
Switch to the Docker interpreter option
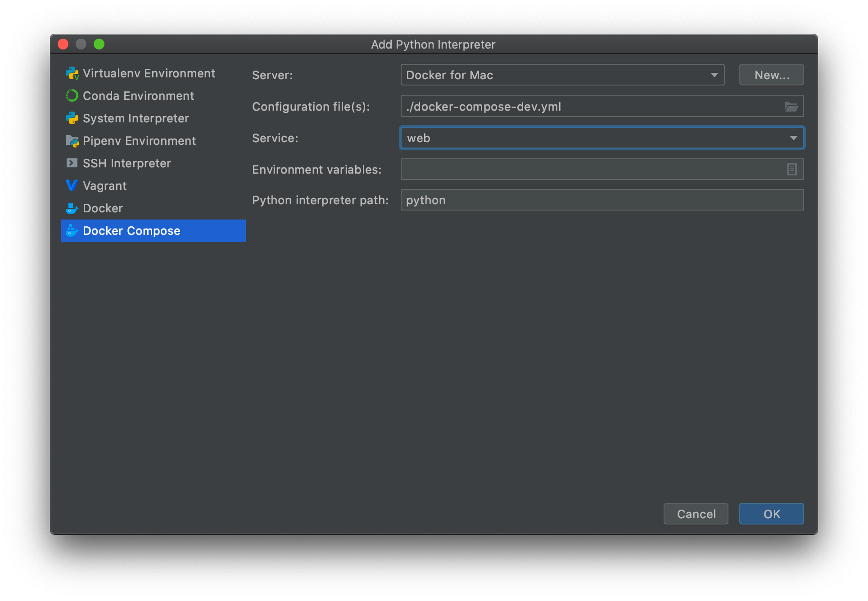coord(103,208)
